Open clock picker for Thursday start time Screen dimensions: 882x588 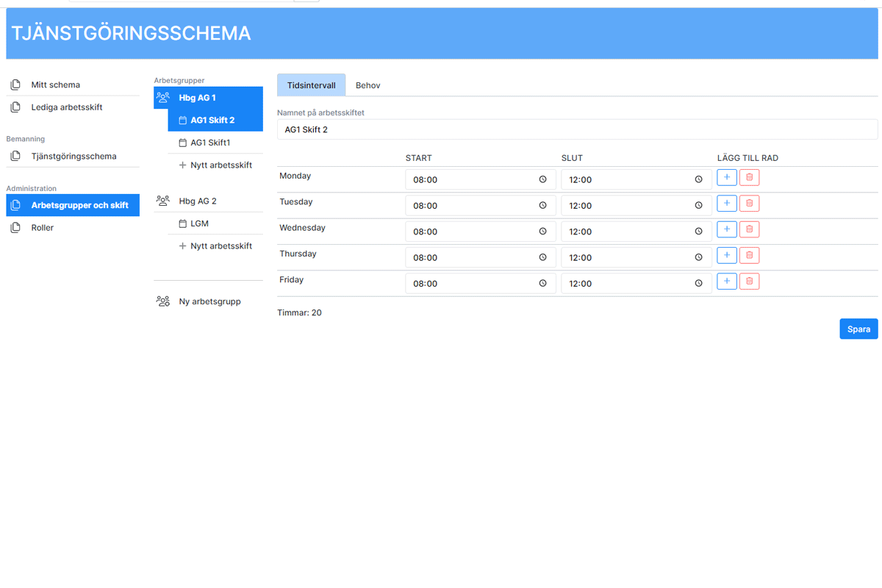coord(542,257)
